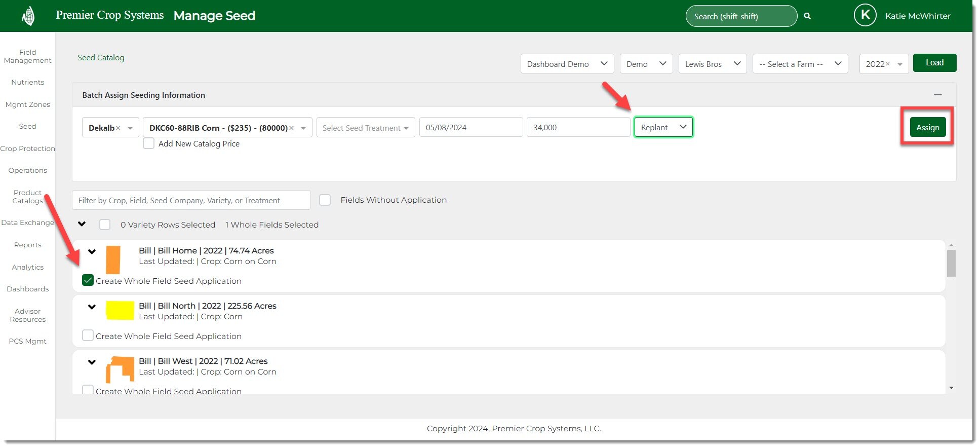Clear the 2022 year selection x
980x448 pixels.
click(x=888, y=64)
